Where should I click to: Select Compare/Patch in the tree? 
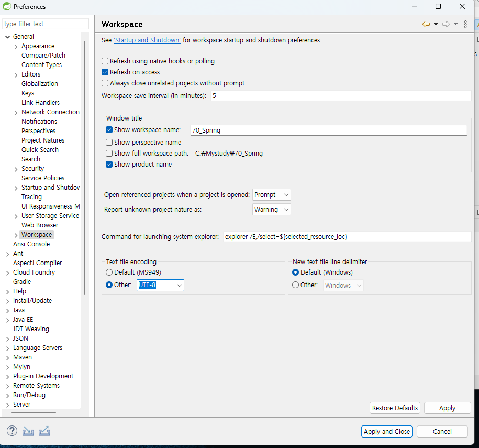point(43,56)
